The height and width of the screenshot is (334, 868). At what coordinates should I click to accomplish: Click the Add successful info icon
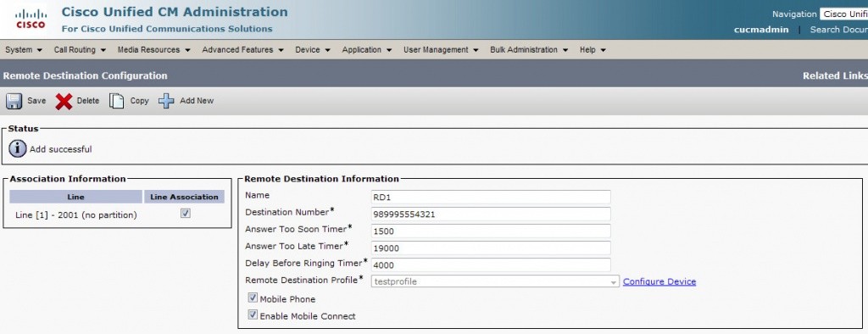click(17, 149)
